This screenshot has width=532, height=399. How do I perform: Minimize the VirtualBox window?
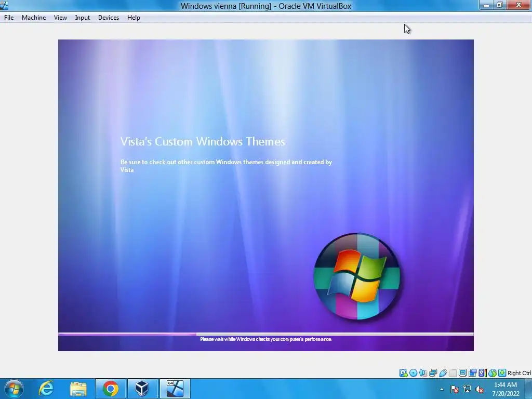click(x=486, y=5)
